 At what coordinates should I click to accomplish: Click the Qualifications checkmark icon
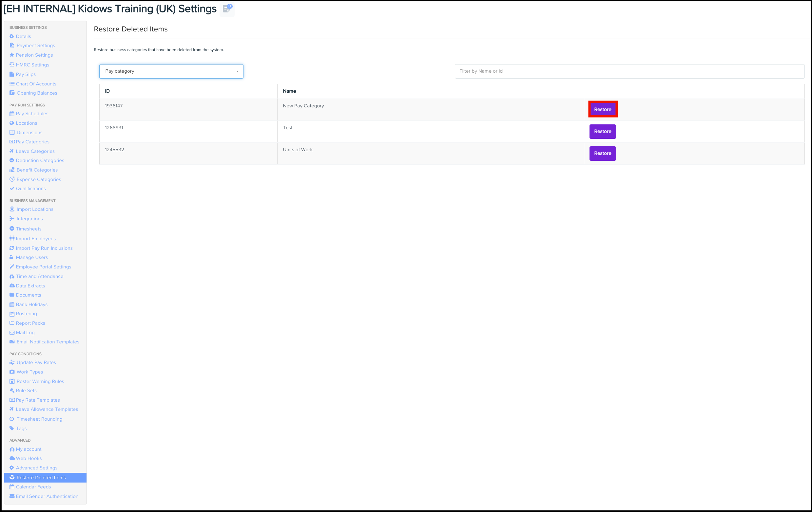click(12, 189)
